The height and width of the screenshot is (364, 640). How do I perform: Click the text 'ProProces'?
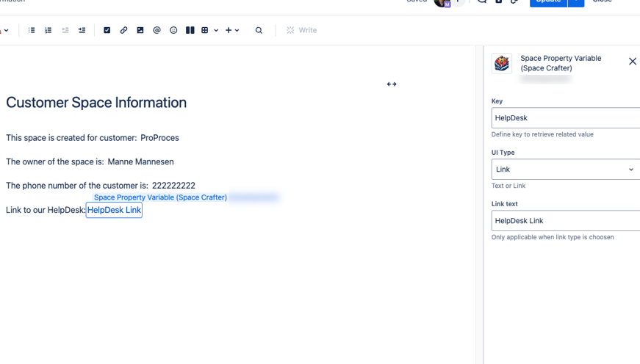click(159, 138)
